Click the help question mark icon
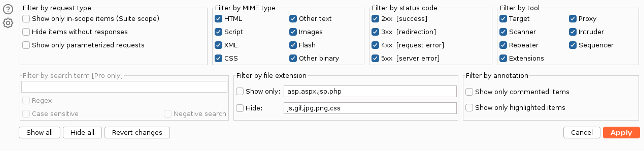This screenshot has width=644, height=151. (8, 9)
